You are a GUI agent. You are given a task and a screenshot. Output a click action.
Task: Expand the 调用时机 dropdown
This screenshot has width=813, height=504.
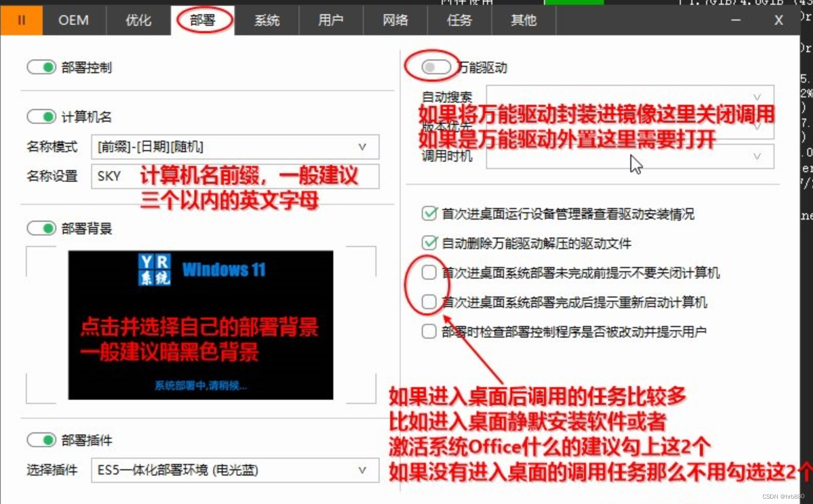point(630,156)
